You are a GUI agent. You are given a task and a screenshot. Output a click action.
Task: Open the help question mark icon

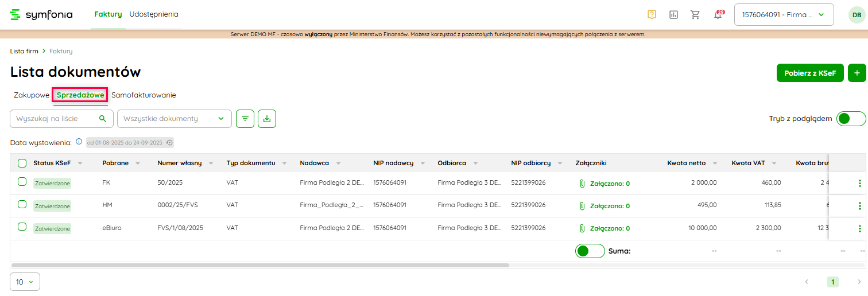point(652,15)
